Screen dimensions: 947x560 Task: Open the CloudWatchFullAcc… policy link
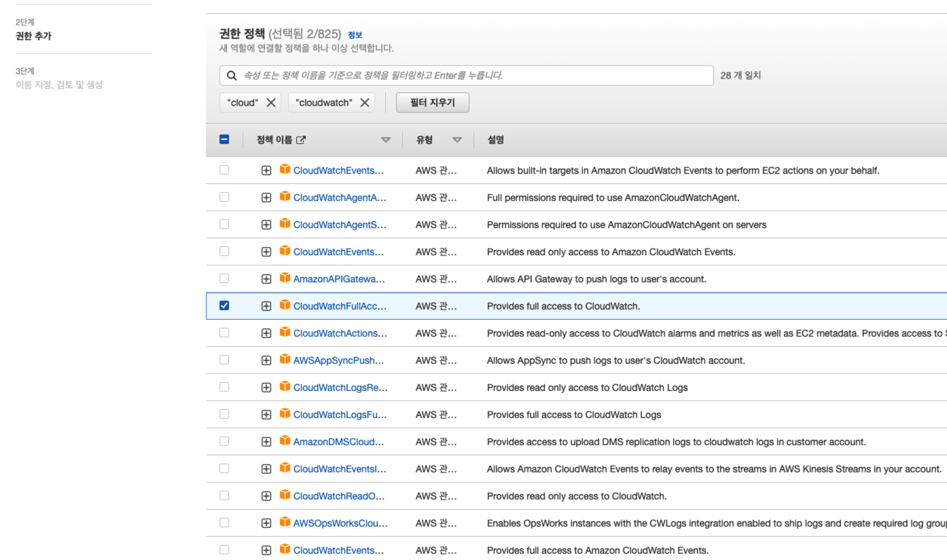[340, 306]
